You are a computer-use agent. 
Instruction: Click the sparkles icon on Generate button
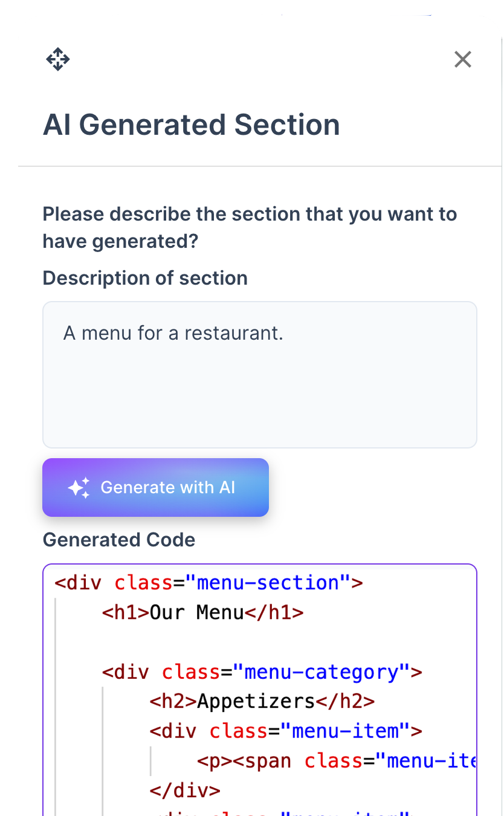[79, 488]
